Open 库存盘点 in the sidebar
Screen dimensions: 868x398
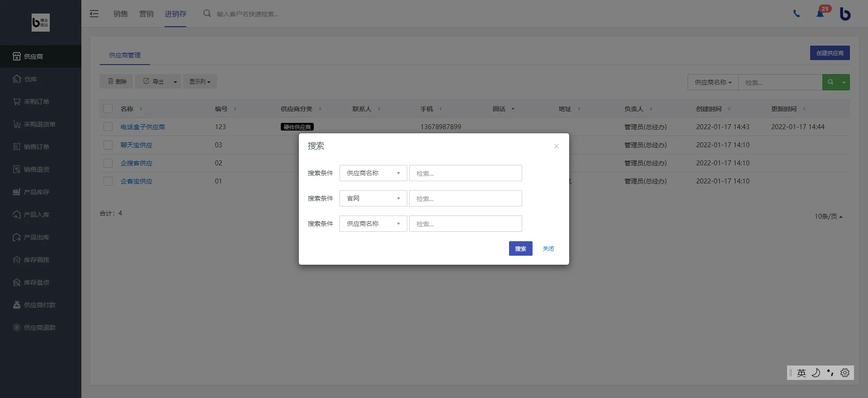click(40, 282)
